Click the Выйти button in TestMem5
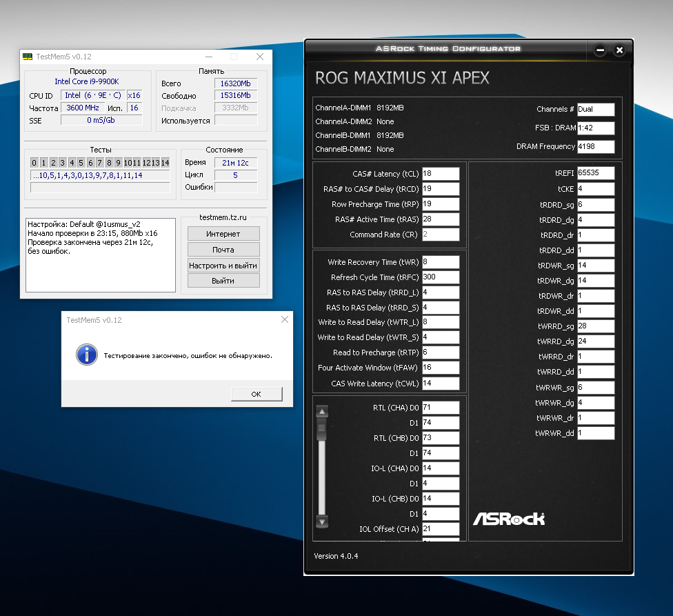673x616 pixels. pos(223,281)
